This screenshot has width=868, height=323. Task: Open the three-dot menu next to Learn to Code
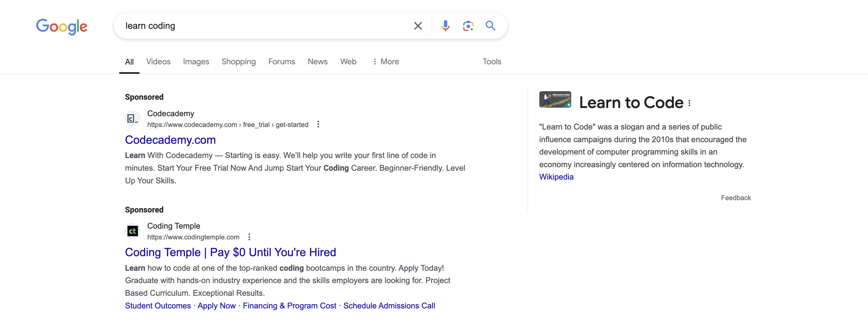pos(689,103)
